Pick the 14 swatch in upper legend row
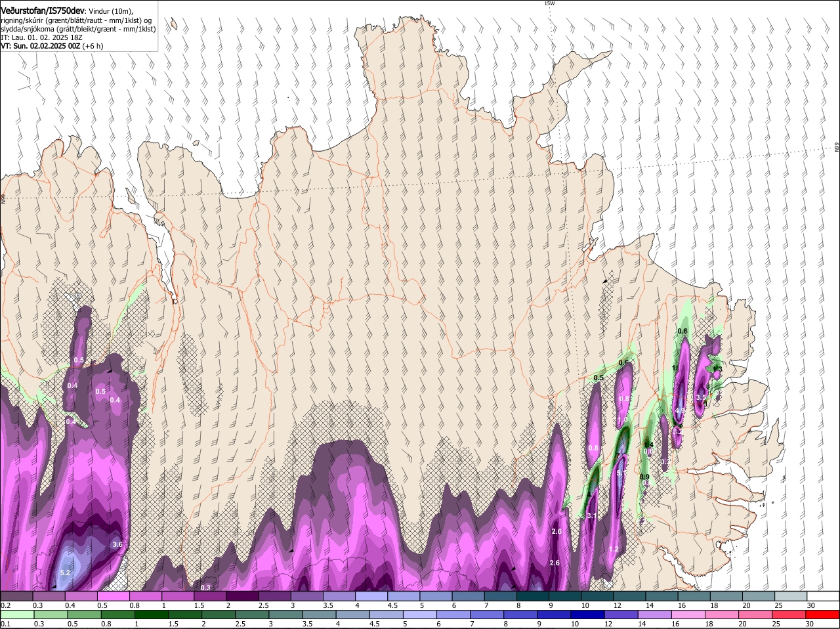 coord(661,596)
